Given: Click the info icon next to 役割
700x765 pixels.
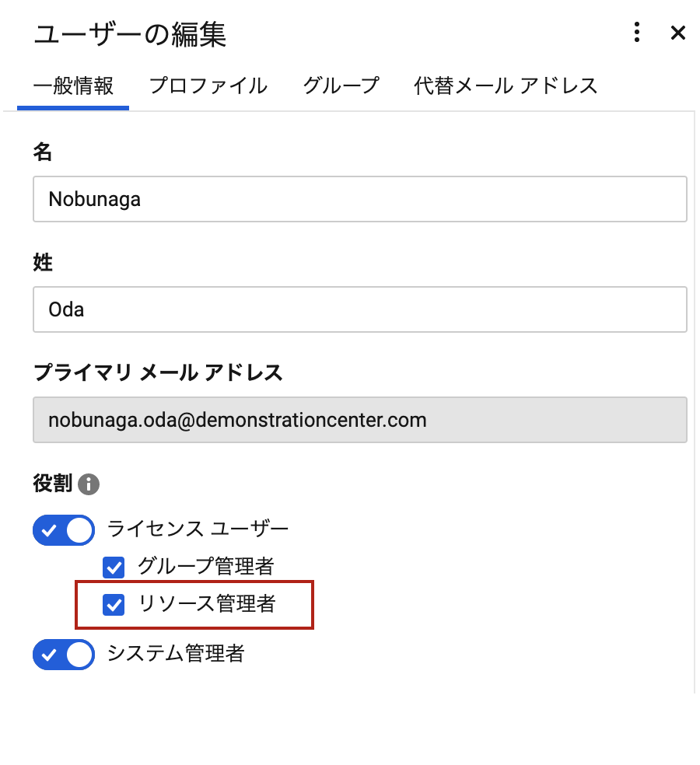Looking at the screenshot, I should pos(89,484).
